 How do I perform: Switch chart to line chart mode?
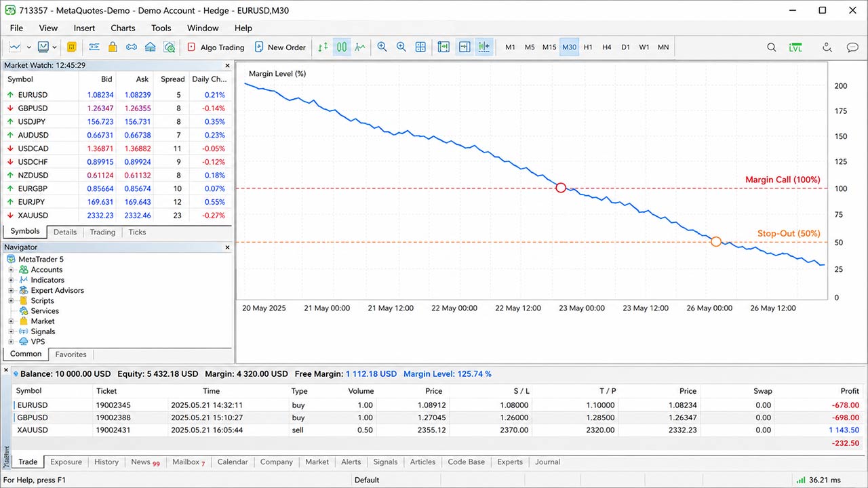(x=361, y=47)
